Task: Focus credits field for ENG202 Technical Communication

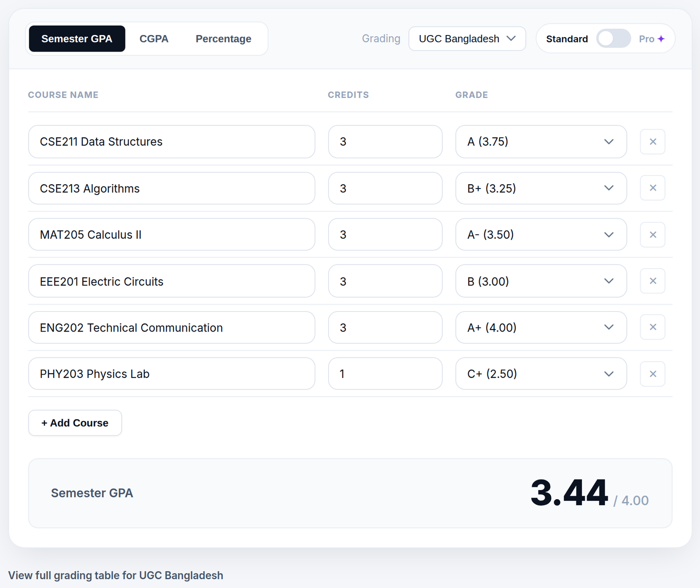Action: coord(385,327)
